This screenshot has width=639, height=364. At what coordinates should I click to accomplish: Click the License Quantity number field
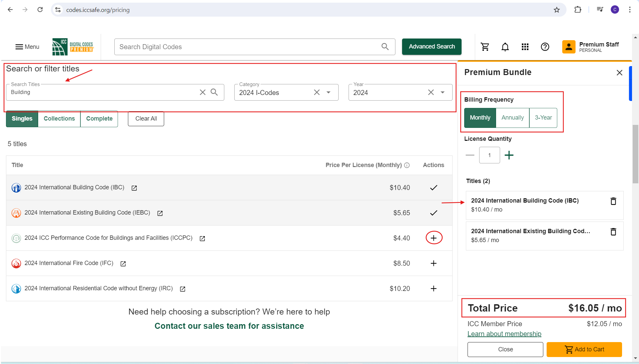tap(489, 155)
